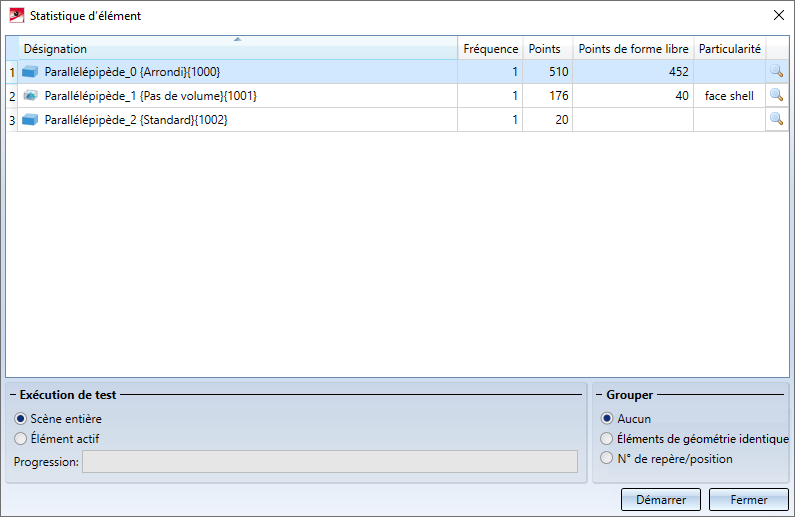Click Fréquence value of Parallélépipède_0

(x=490, y=72)
